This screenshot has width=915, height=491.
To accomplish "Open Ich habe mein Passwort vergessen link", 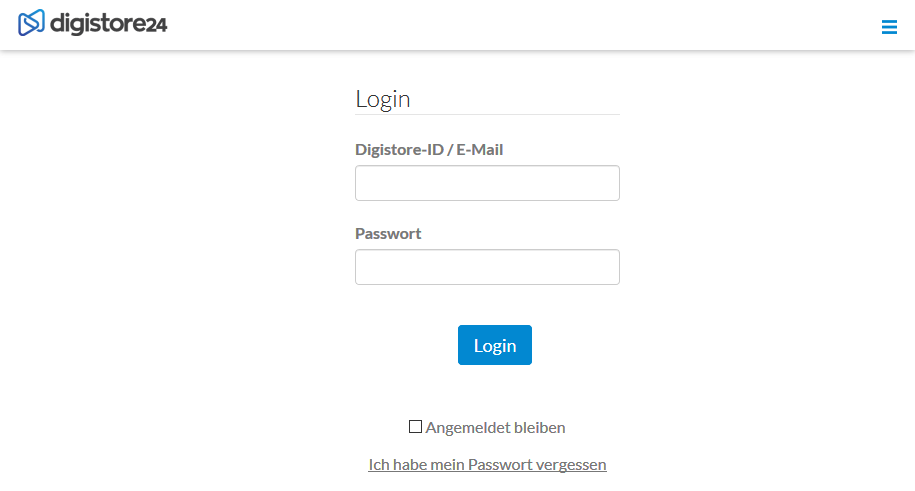I will click(487, 464).
